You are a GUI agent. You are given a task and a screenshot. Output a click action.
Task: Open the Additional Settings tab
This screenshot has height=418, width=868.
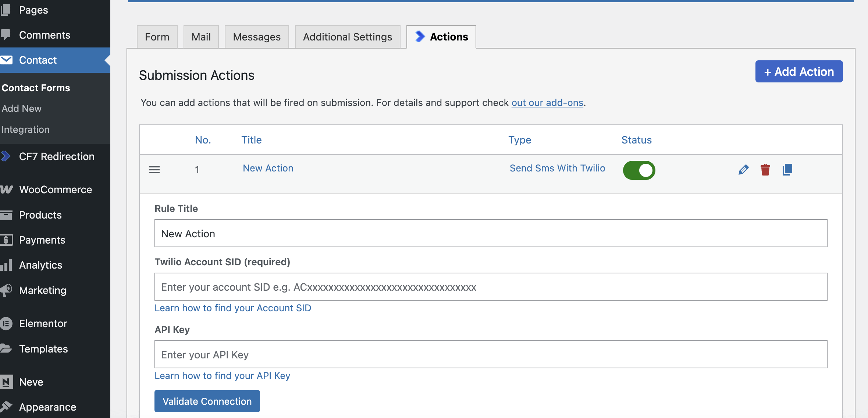point(347,37)
